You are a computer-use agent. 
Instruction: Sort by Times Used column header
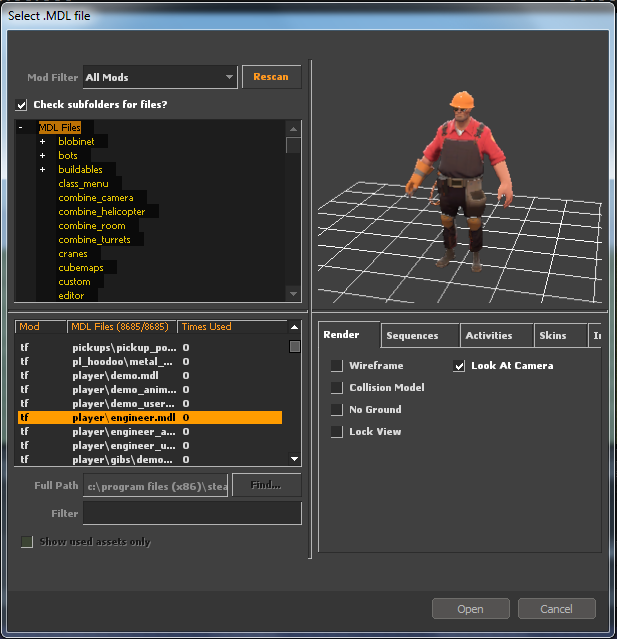point(232,327)
